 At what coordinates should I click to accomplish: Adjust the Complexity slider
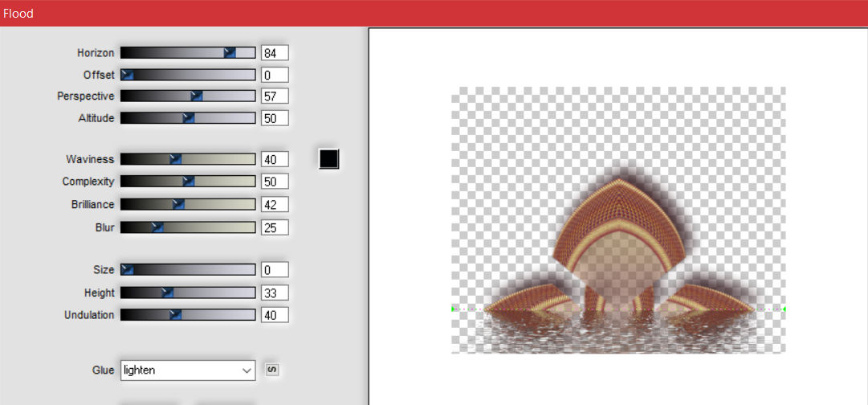(189, 182)
